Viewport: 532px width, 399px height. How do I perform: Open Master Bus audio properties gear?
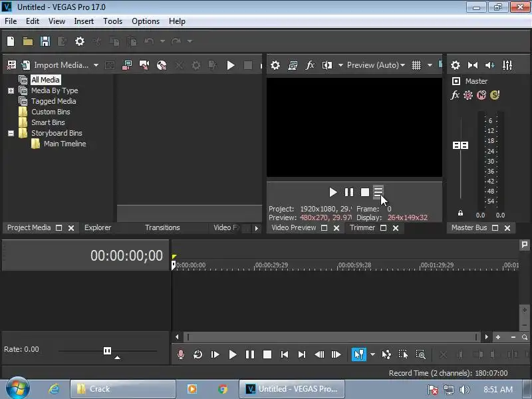click(456, 65)
